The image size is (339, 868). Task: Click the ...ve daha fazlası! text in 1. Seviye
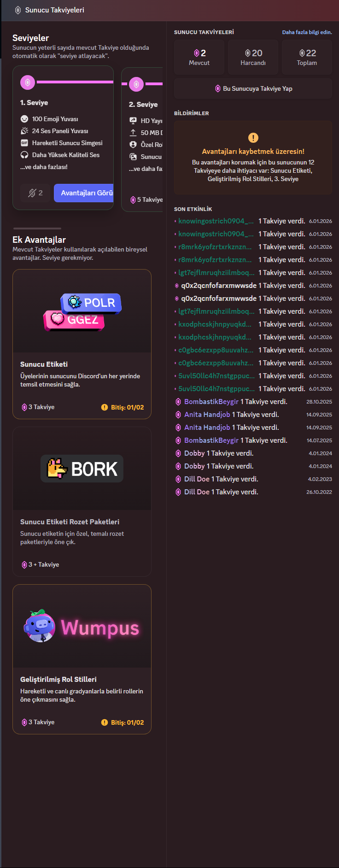(x=44, y=167)
